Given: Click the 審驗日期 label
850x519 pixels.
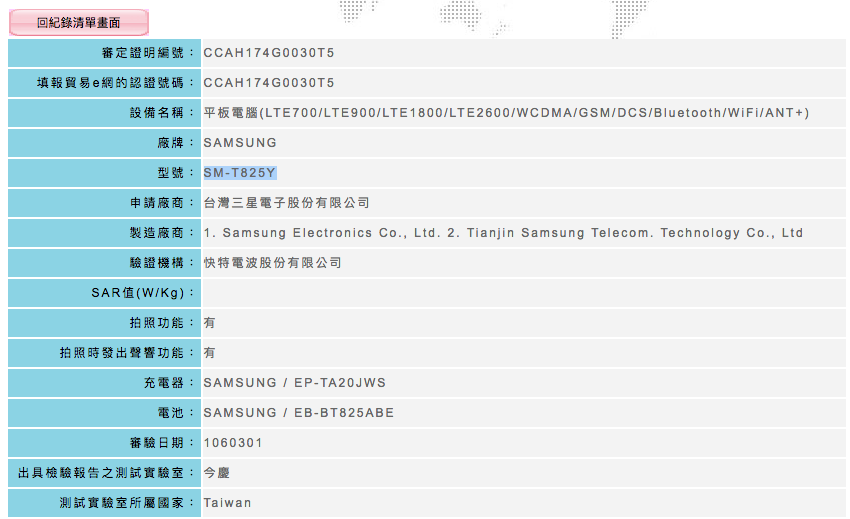Looking at the screenshot, I should pyautogui.click(x=162, y=443).
